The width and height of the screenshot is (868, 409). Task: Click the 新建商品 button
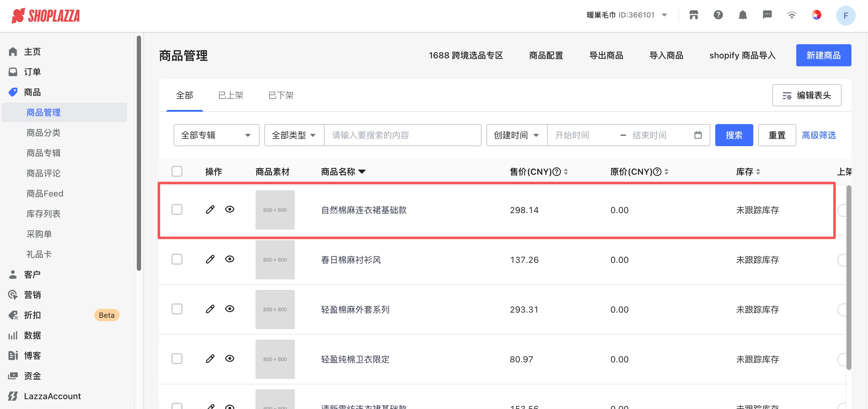click(824, 55)
